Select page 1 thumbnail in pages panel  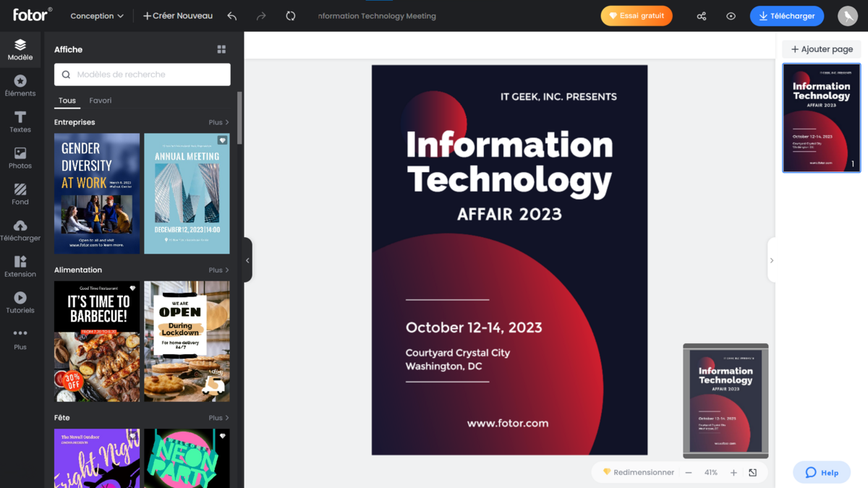pos(822,118)
